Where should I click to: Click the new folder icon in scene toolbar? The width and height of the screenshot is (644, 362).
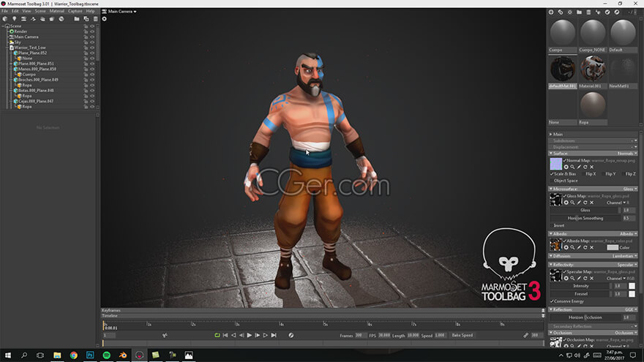[76, 19]
